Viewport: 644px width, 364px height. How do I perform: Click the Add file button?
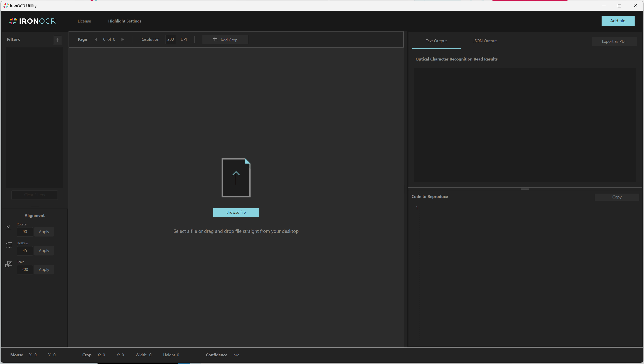[617, 21]
